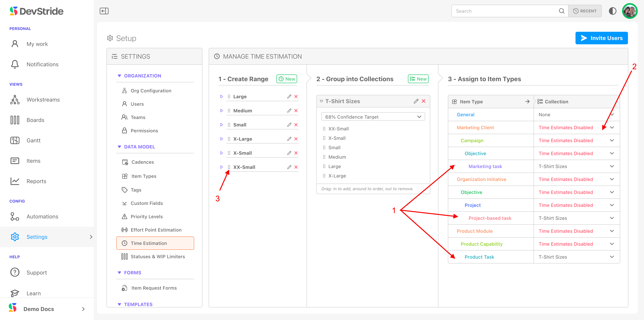Delete the Medium range with red X
Viewport: 644px width, 320px height.
point(296,111)
